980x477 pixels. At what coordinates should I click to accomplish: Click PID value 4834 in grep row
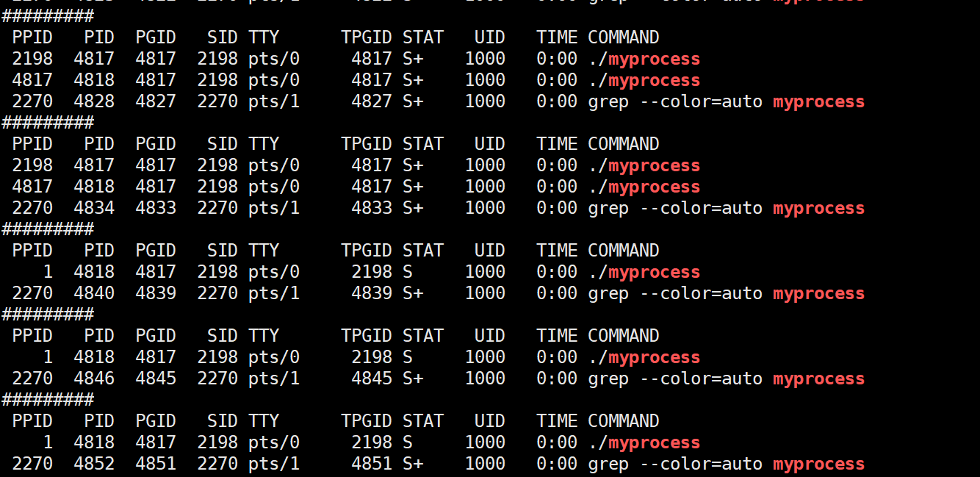[94, 208]
